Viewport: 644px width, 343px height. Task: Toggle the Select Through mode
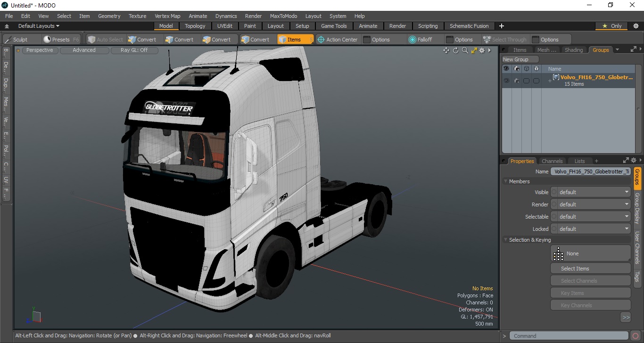pyautogui.click(x=505, y=40)
